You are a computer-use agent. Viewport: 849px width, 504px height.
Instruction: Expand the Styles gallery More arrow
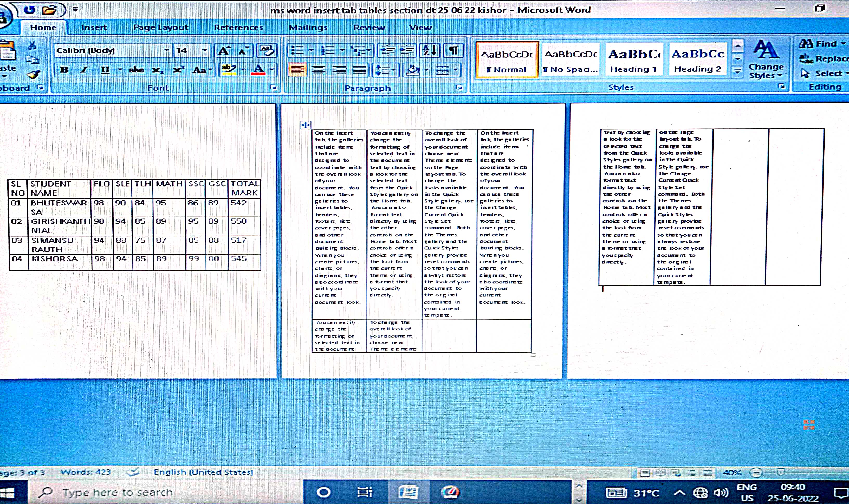[737, 72]
